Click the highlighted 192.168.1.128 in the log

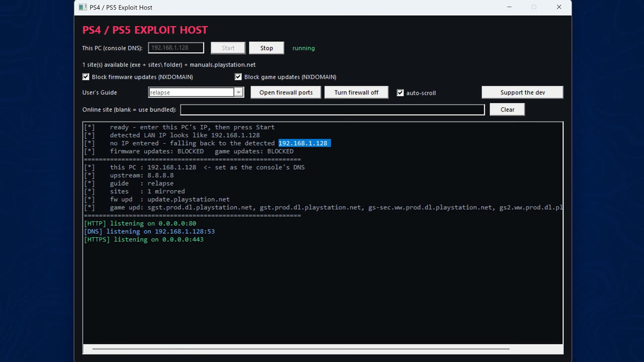point(304,143)
